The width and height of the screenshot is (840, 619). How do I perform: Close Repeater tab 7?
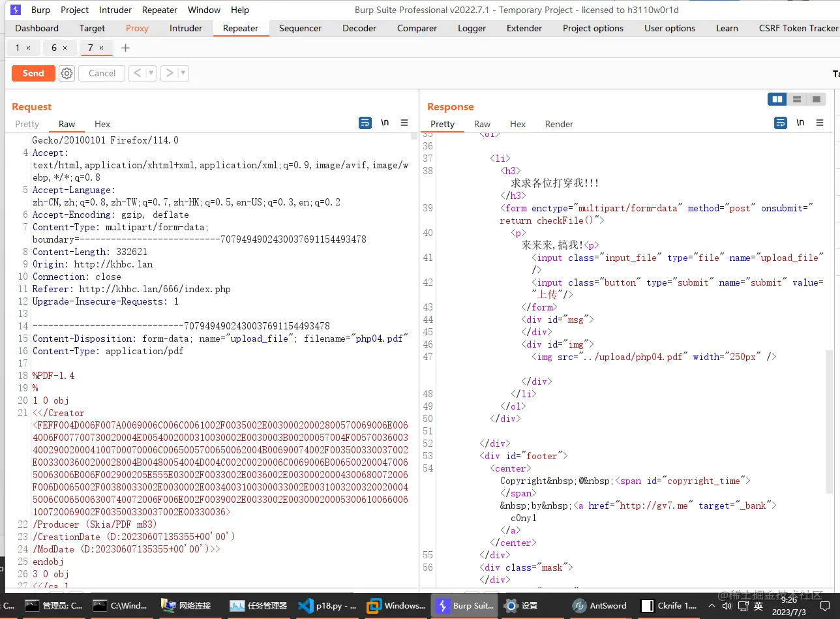coord(102,48)
